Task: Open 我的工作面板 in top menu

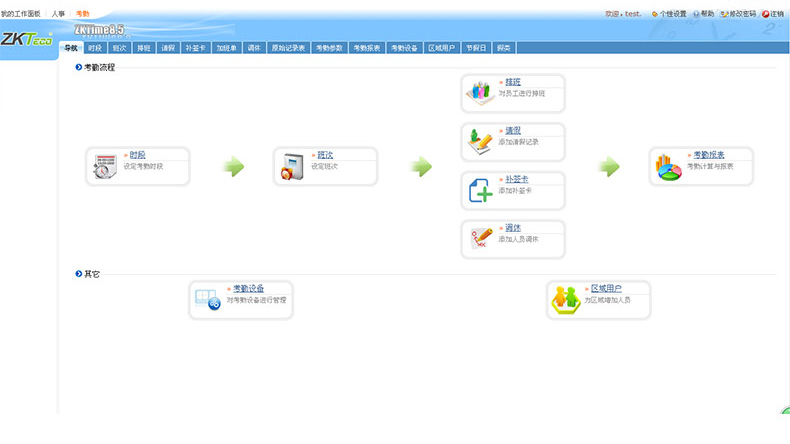Action: point(21,13)
